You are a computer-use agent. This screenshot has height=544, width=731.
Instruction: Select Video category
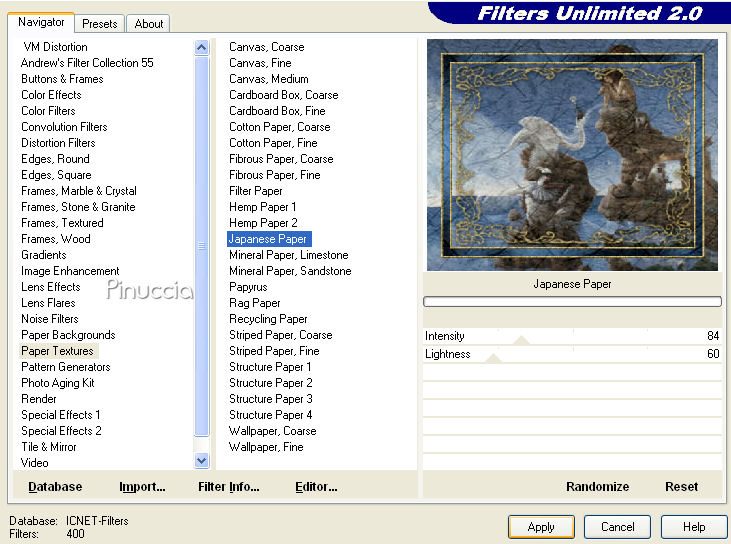(x=34, y=463)
